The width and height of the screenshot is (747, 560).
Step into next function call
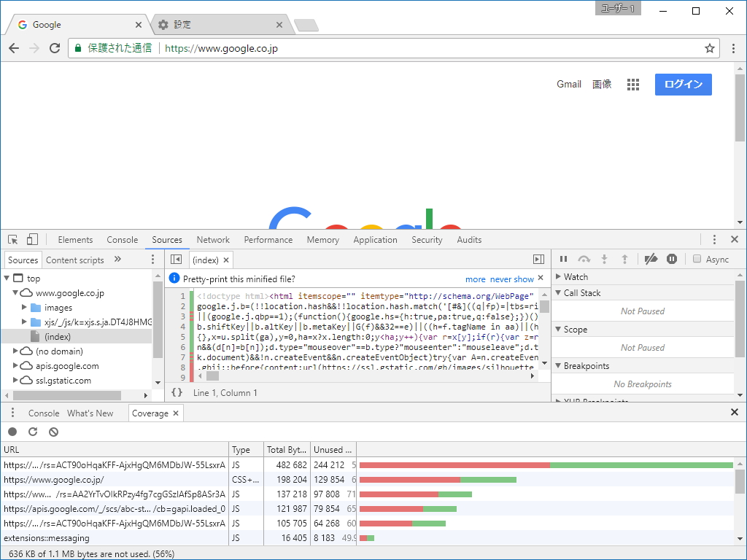tap(604, 259)
